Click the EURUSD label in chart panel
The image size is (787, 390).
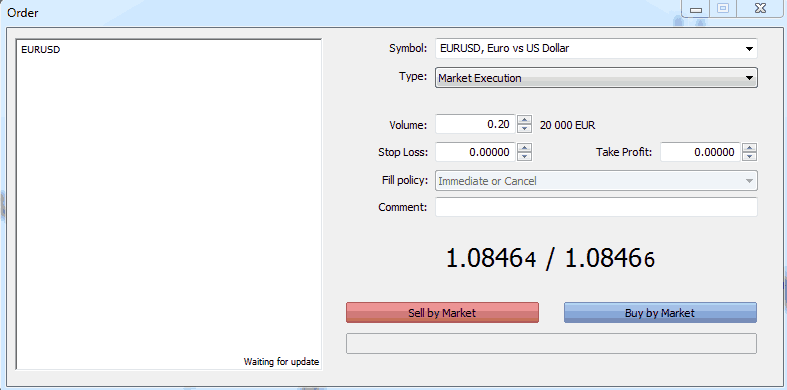pyautogui.click(x=41, y=50)
